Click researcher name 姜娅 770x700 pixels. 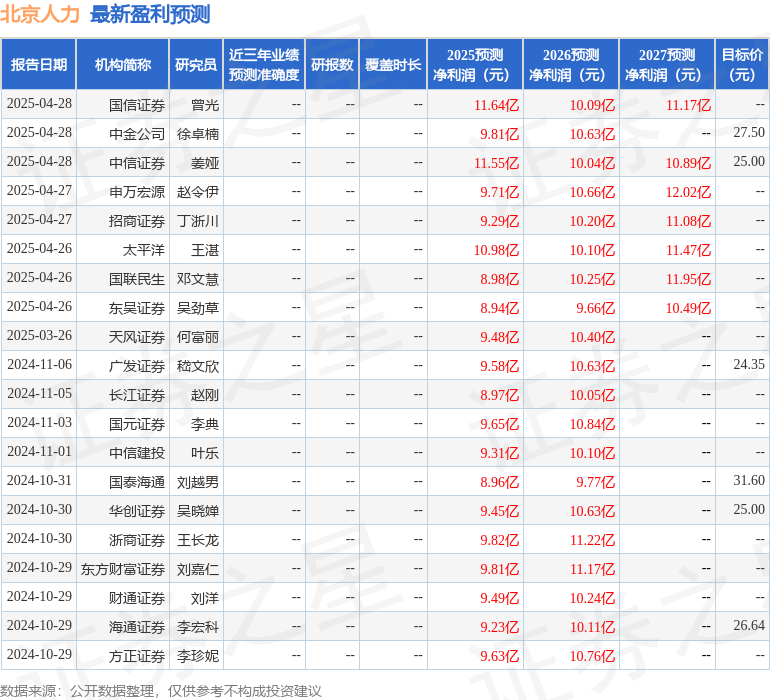point(205,163)
